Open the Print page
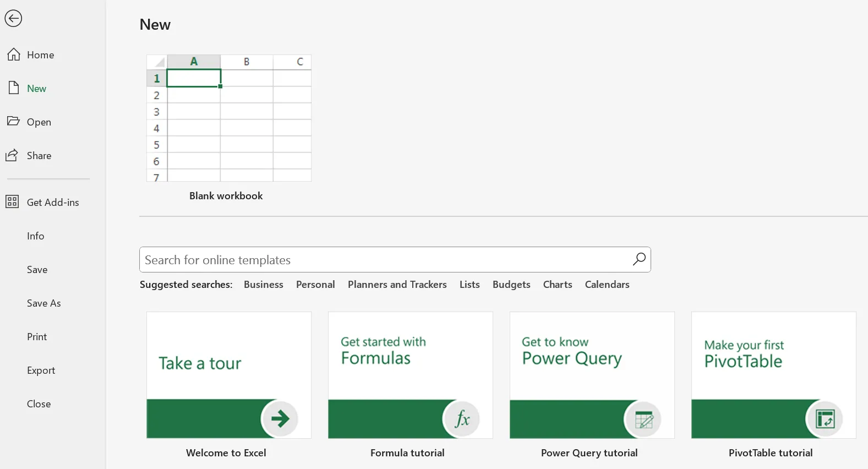Viewport: 868px width, 469px height. pos(37,337)
